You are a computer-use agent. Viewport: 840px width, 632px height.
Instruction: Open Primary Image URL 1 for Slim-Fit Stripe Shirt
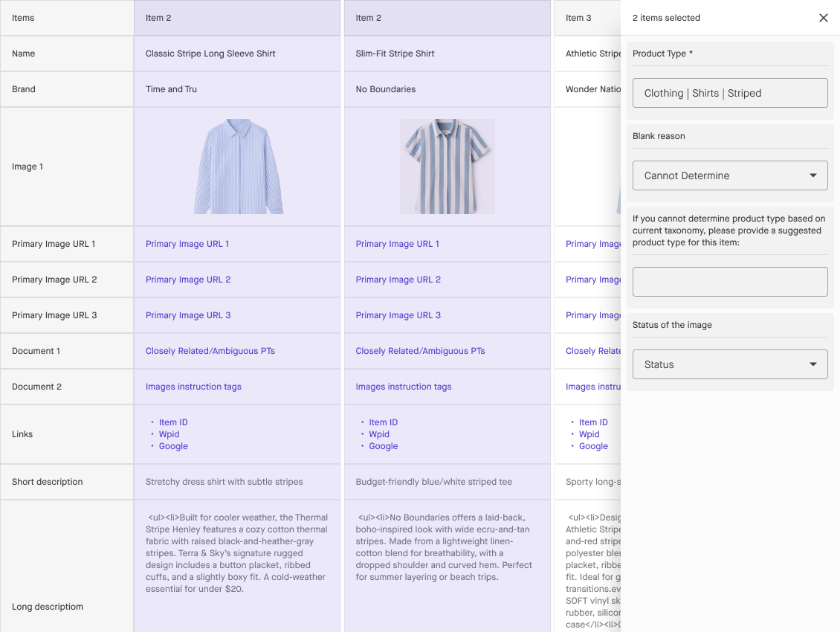click(397, 244)
